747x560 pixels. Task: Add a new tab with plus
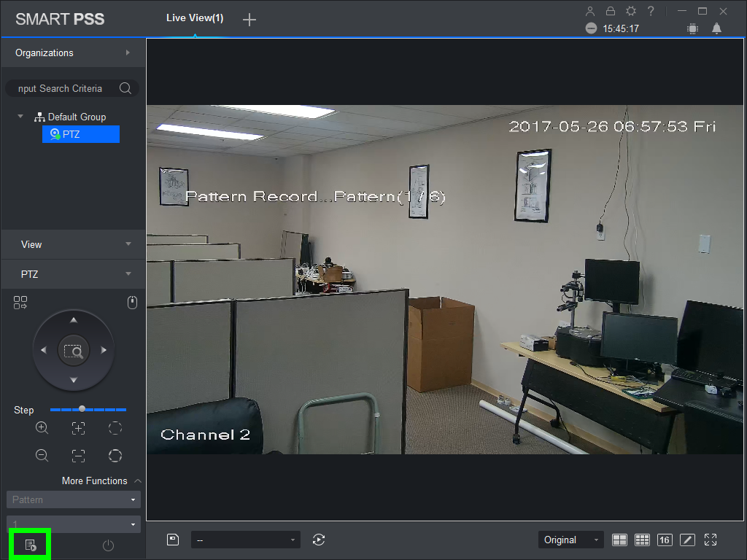coord(249,20)
